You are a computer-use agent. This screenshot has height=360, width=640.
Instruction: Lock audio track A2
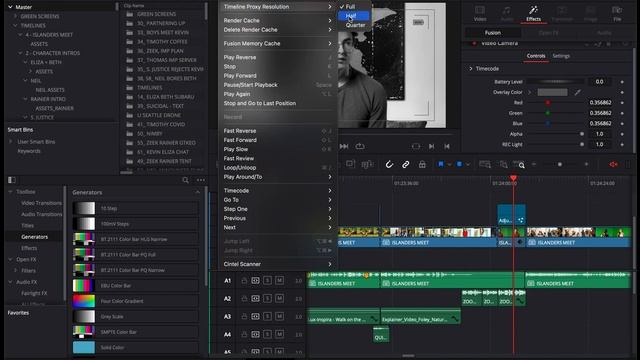244,298
